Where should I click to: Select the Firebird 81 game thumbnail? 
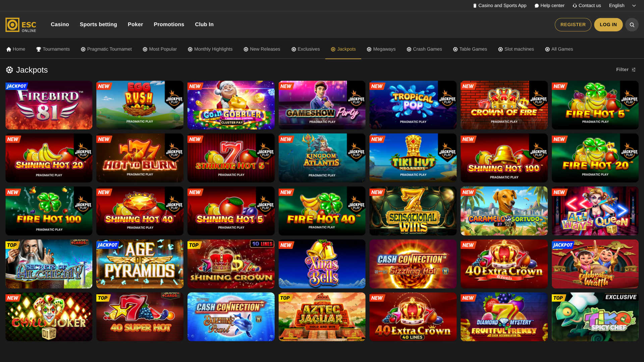(49, 105)
